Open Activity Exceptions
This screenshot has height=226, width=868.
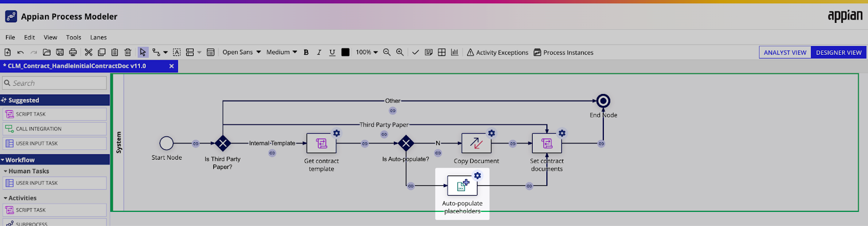point(497,52)
